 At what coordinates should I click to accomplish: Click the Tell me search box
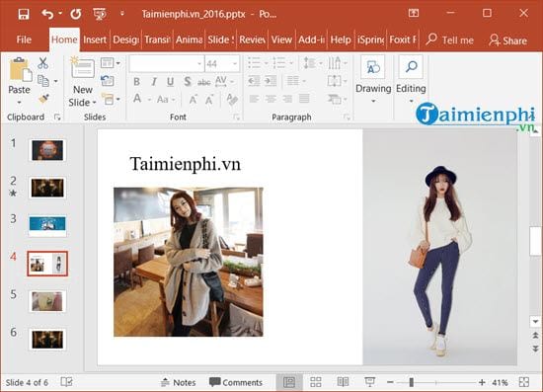tap(450, 39)
